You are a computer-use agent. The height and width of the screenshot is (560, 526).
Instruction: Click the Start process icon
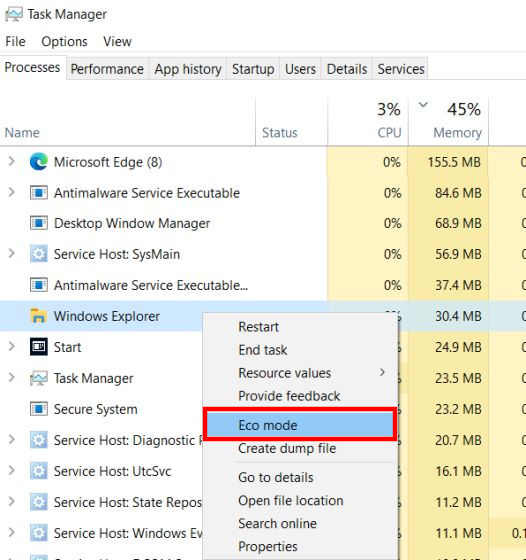coord(39,347)
